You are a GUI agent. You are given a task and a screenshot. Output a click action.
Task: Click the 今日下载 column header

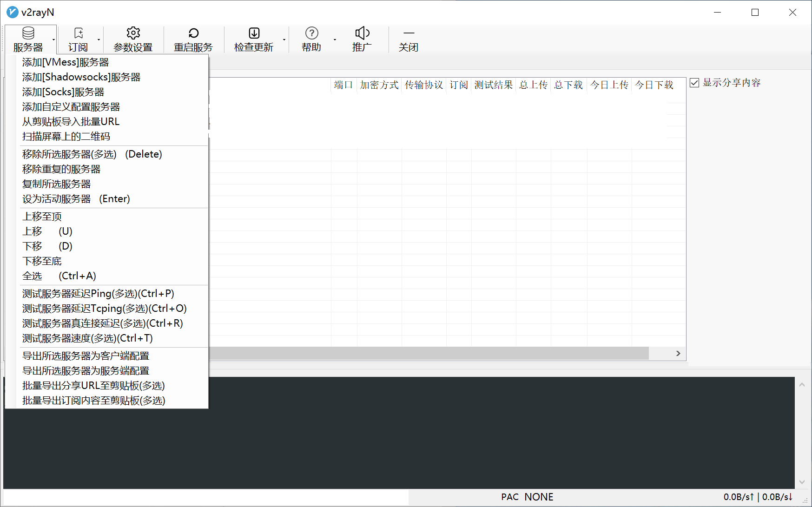tap(654, 85)
